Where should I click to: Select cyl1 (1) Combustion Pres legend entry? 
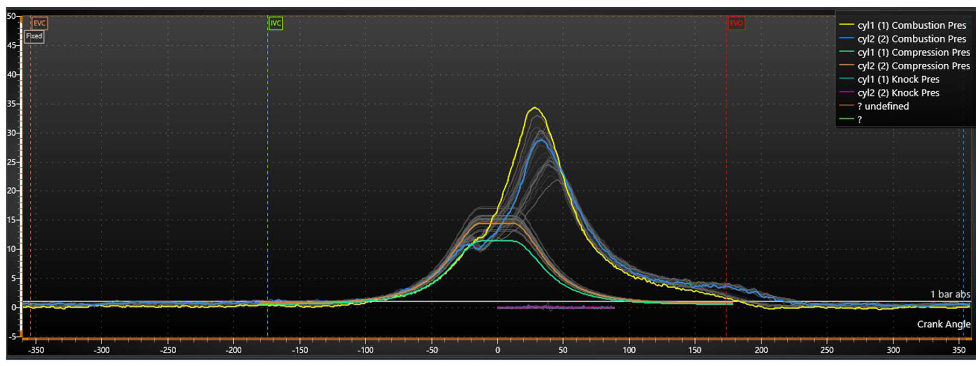click(x=912, y=26)
